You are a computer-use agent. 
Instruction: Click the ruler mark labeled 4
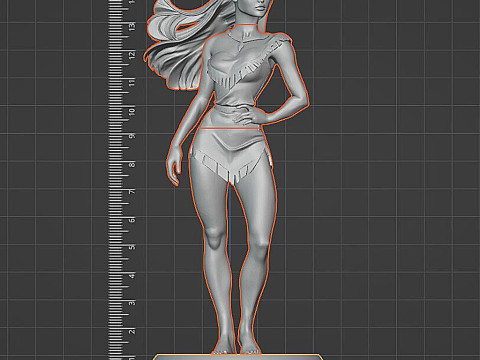(133, 275)
